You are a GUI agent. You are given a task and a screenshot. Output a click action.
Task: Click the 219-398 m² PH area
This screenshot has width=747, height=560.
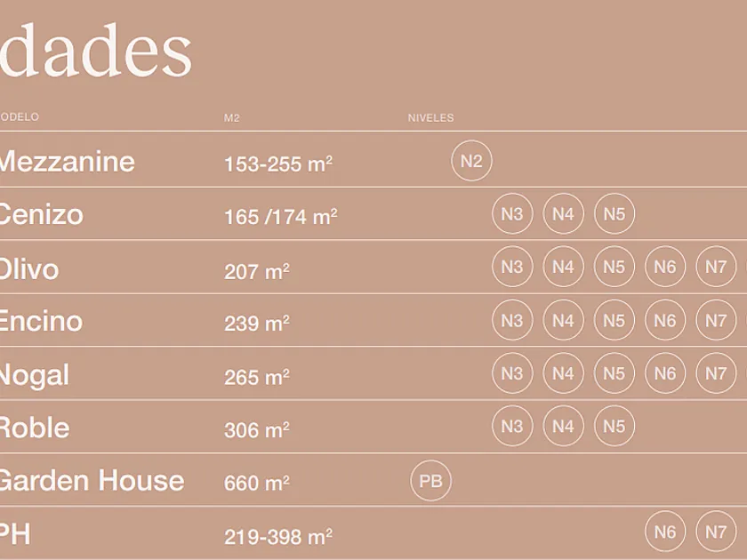[278, 537]
